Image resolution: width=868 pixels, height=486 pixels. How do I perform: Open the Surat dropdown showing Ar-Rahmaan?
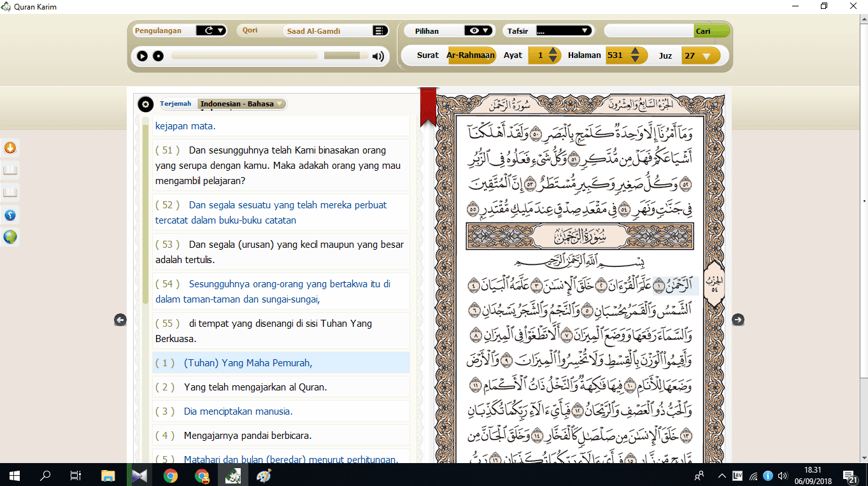471,55
